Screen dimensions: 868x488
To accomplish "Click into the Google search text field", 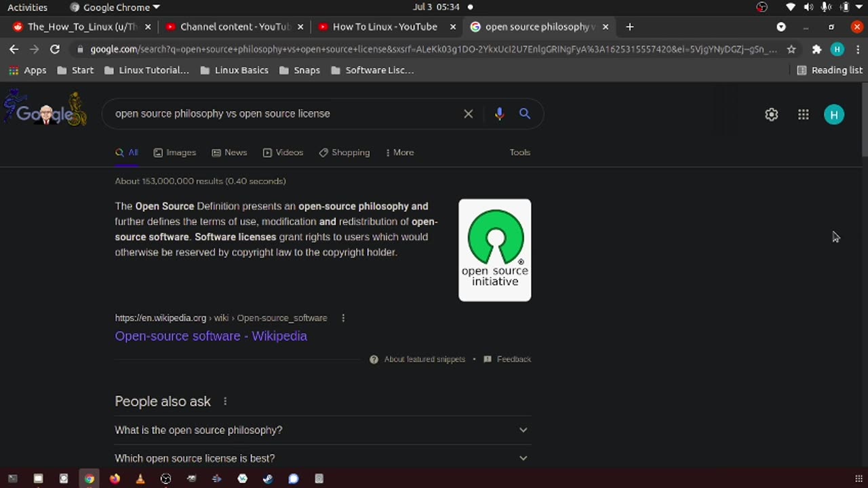I will 285,114.
